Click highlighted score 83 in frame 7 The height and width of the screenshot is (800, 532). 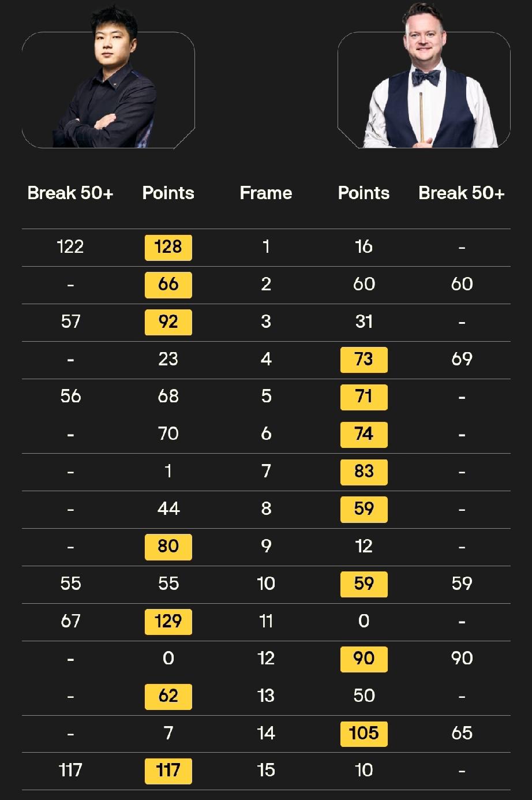pos(364,472)
